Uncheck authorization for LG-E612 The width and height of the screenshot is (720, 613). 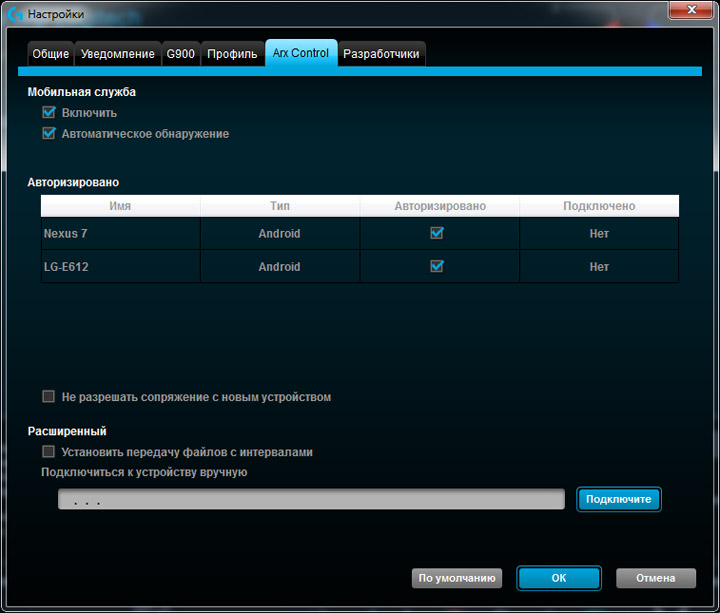(x=437, y=266)
